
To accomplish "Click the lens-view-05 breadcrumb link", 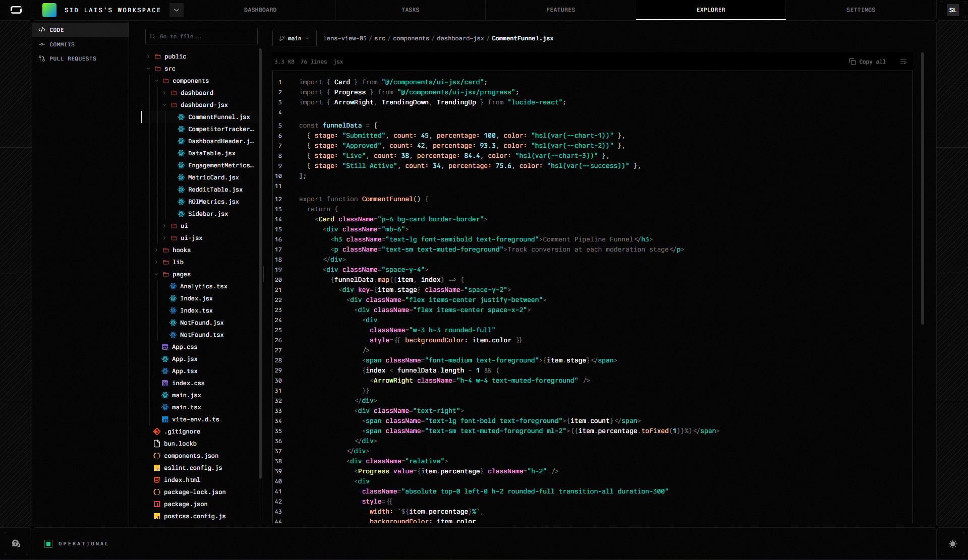I will (345, 38).
